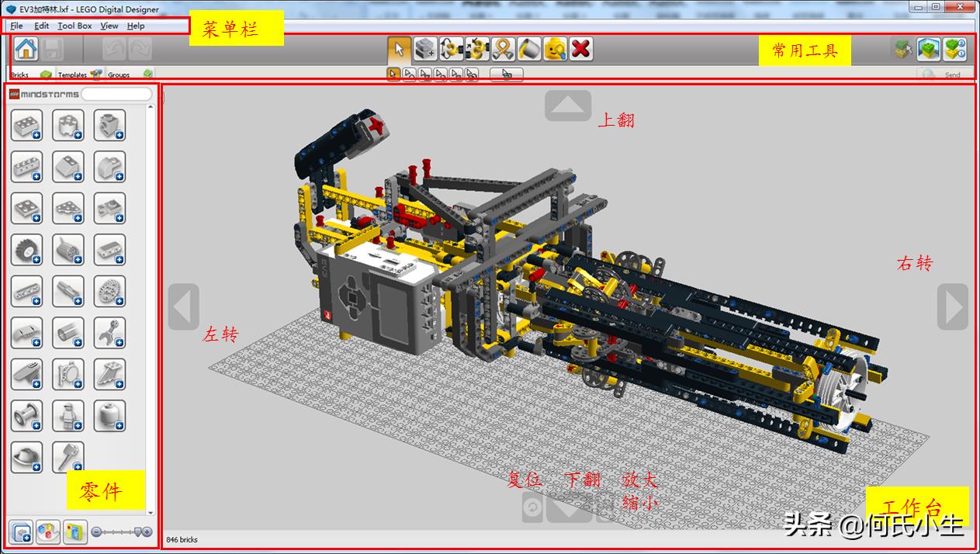
Task: Expand the round brick category
Action: tap(68, 125)
